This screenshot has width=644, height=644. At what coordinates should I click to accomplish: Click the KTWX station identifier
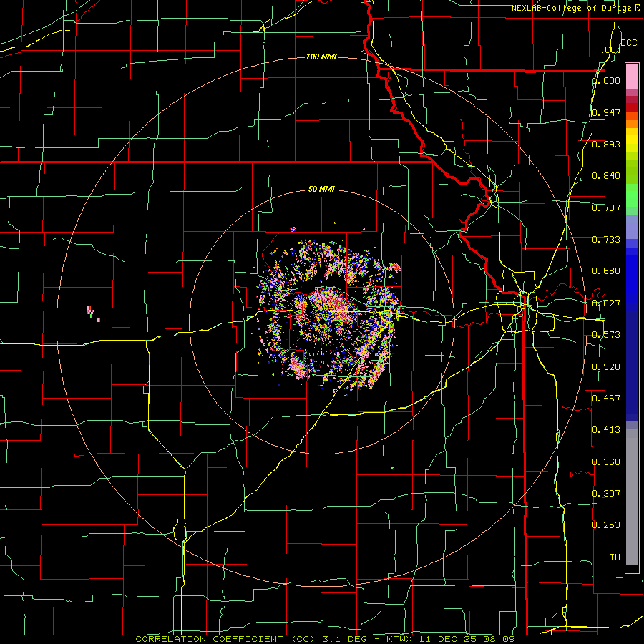tap(399, 639)
